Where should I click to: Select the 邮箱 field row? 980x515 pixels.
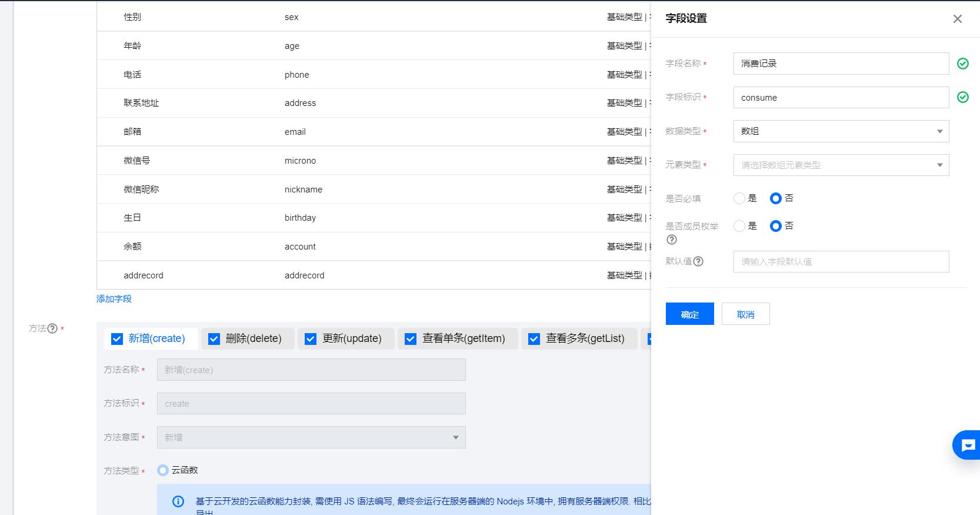[x=374, y=132]
